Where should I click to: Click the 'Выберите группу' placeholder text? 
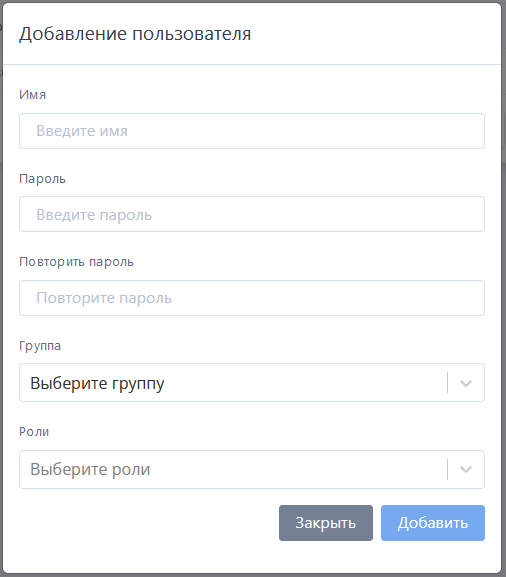pyautogui.click(x=97, y=383)
